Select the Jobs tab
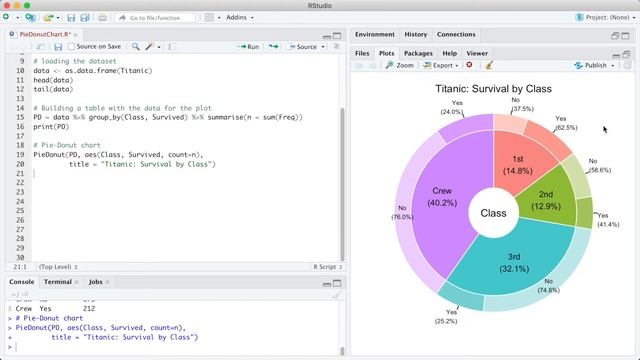The width and height of the screenshot is (640, 360). coord(96,282)
